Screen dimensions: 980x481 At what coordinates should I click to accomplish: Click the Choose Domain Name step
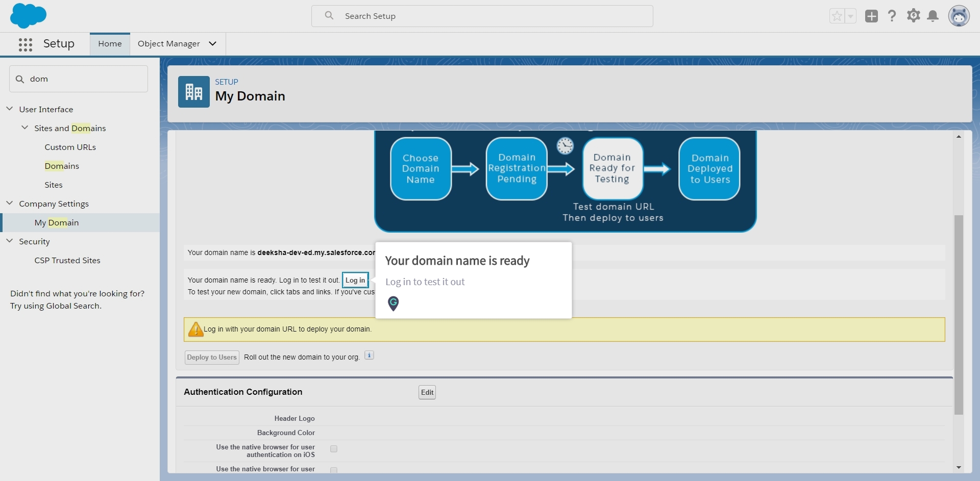point(421,169)
